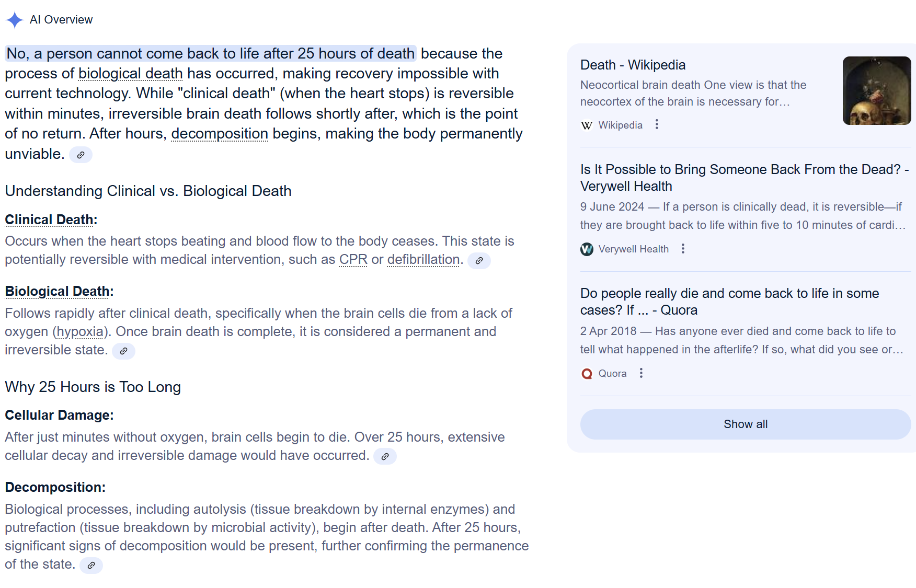Open three-dot menu for Quora source

(641, 373)
